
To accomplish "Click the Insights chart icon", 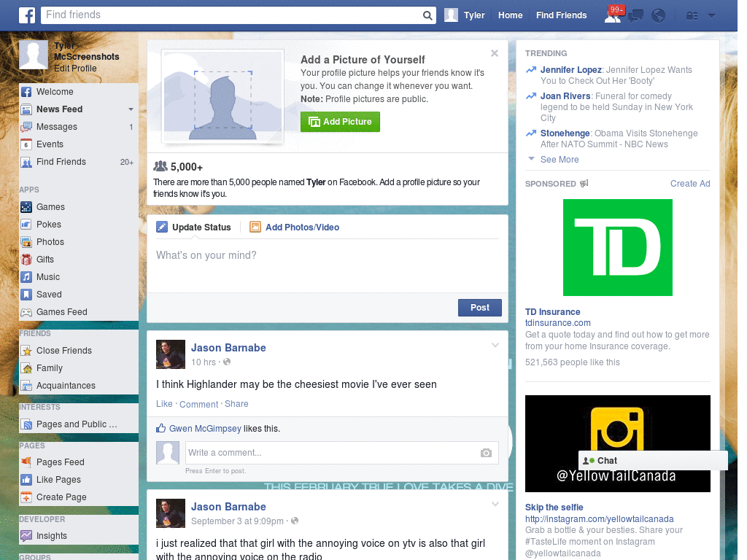I will point(27,536).
